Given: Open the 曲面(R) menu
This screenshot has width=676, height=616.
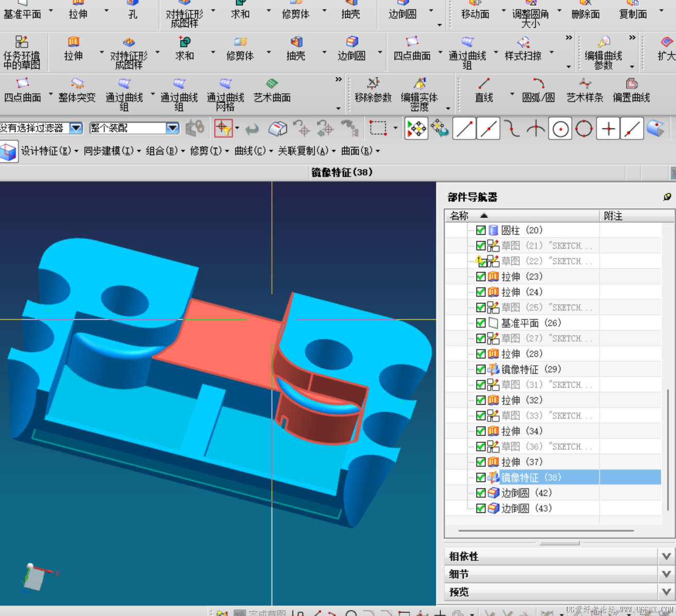Looking at the screenshot, I should [x=361, y=151].
